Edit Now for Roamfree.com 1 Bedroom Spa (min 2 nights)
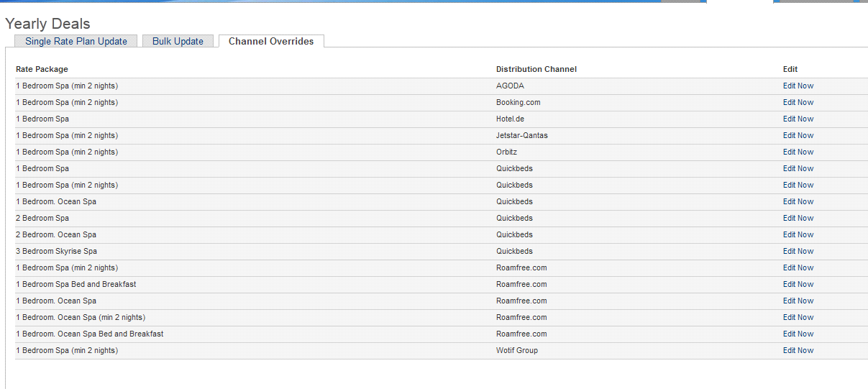This screenshot has width=868, height=389. [798, 267]
